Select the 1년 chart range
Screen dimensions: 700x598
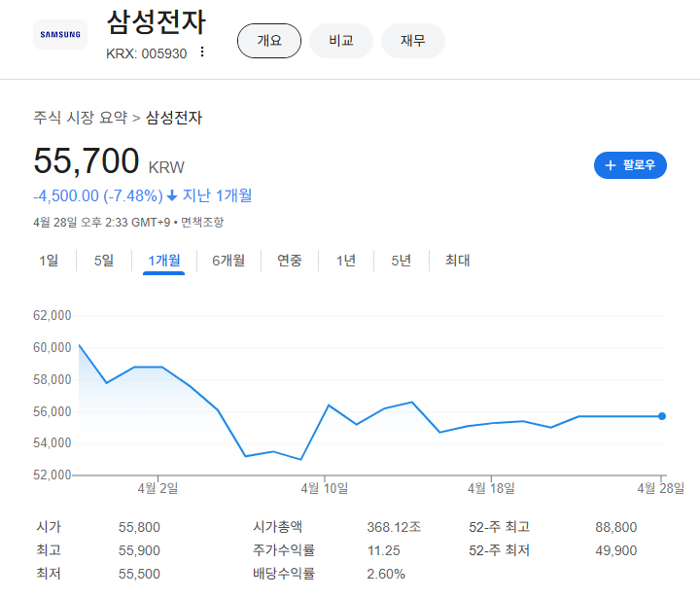(345, 261)
